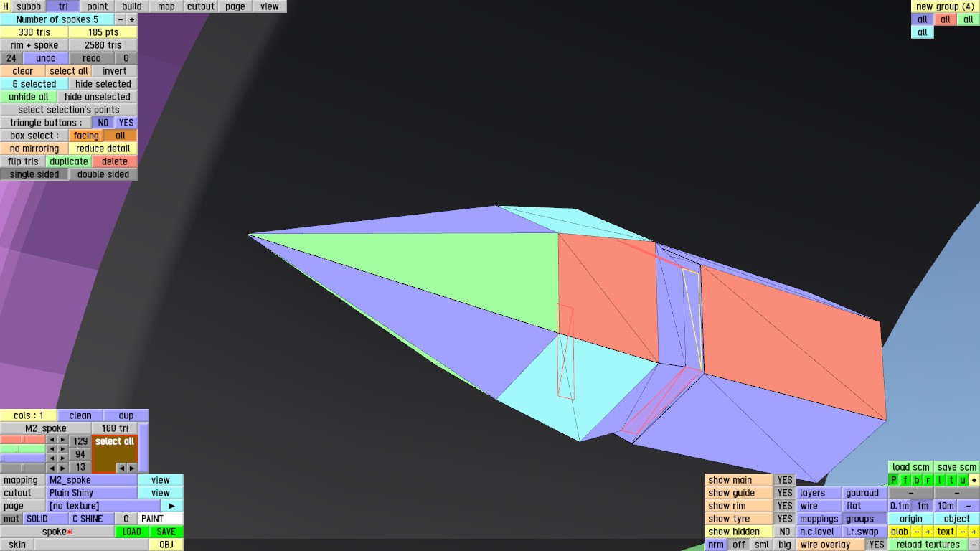Toggle the show main YES setting

[785, 480]
